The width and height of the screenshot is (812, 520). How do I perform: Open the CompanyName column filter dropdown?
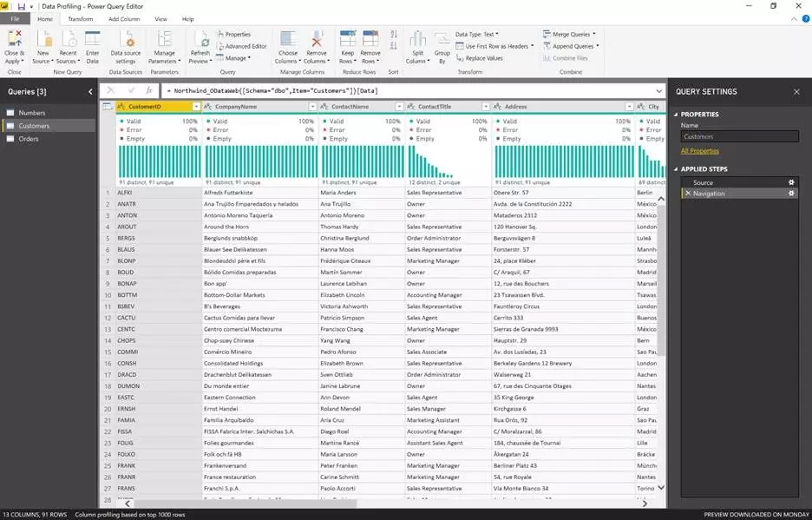(312, 106)
